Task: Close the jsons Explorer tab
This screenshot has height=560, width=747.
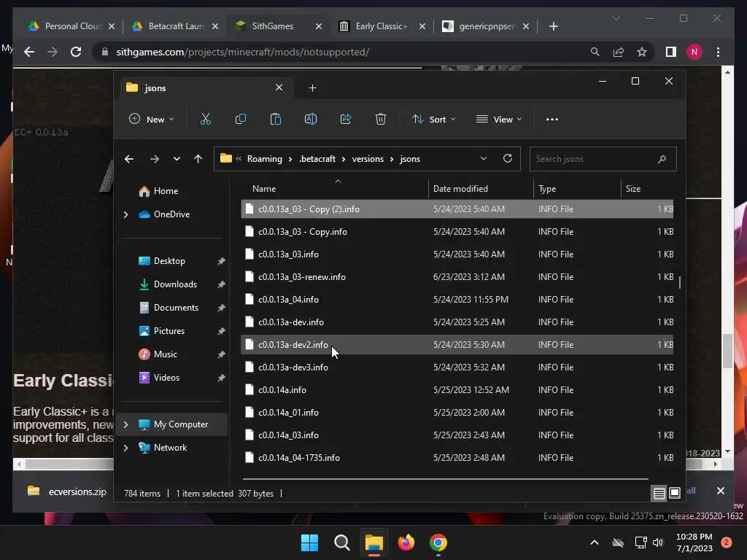Action: 279,87
